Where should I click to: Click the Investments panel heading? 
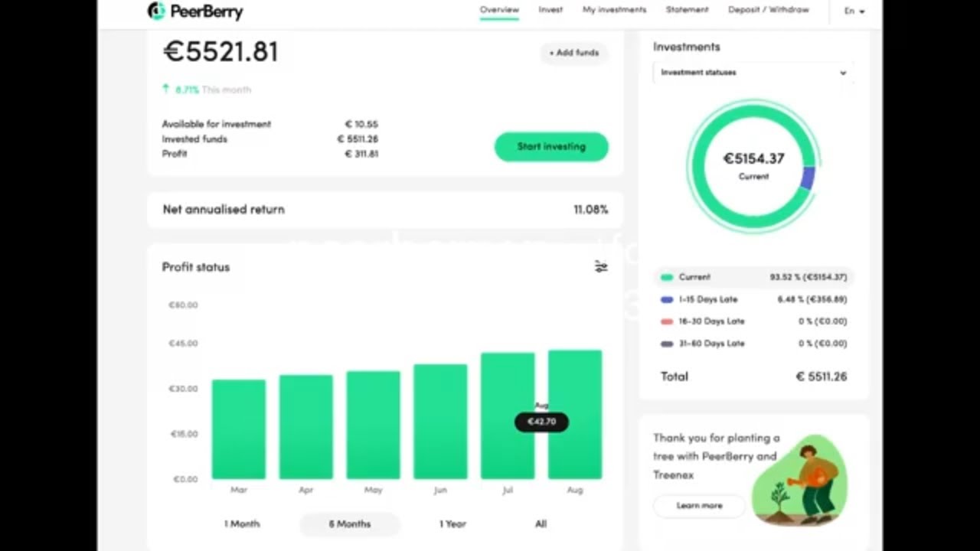(687, 47)
